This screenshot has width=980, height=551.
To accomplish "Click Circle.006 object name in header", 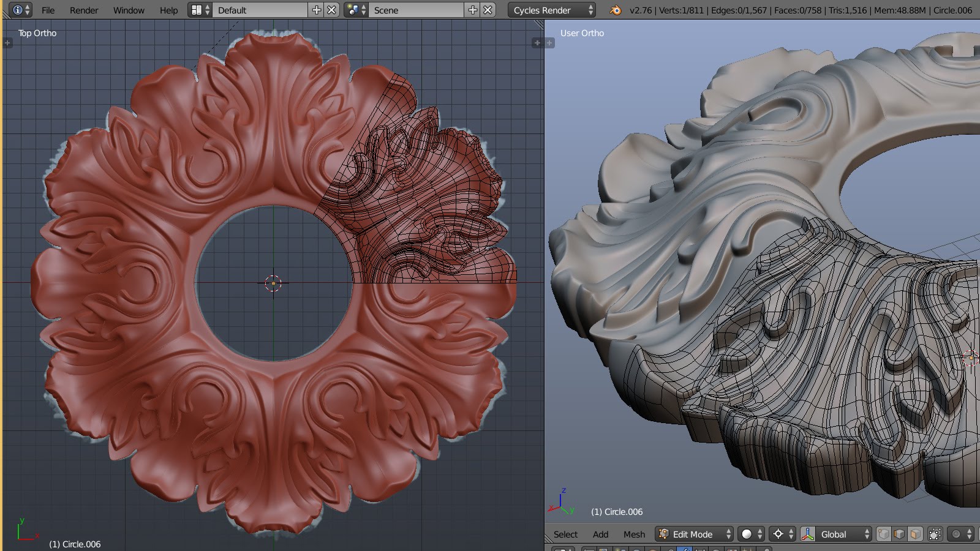I will pyautogui.click(x=952, y=10).
